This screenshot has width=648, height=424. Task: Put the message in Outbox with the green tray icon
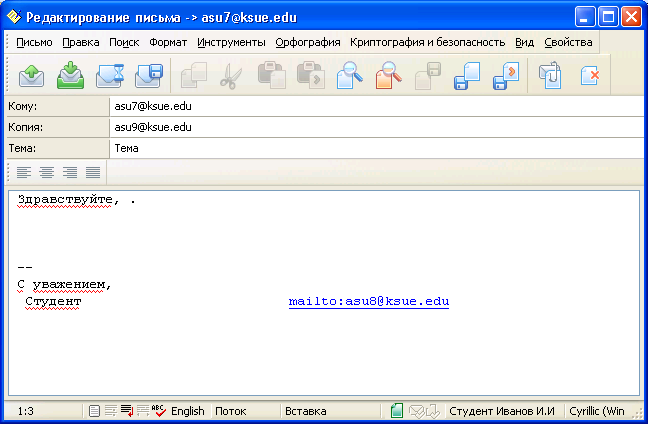tap(70, 76)
